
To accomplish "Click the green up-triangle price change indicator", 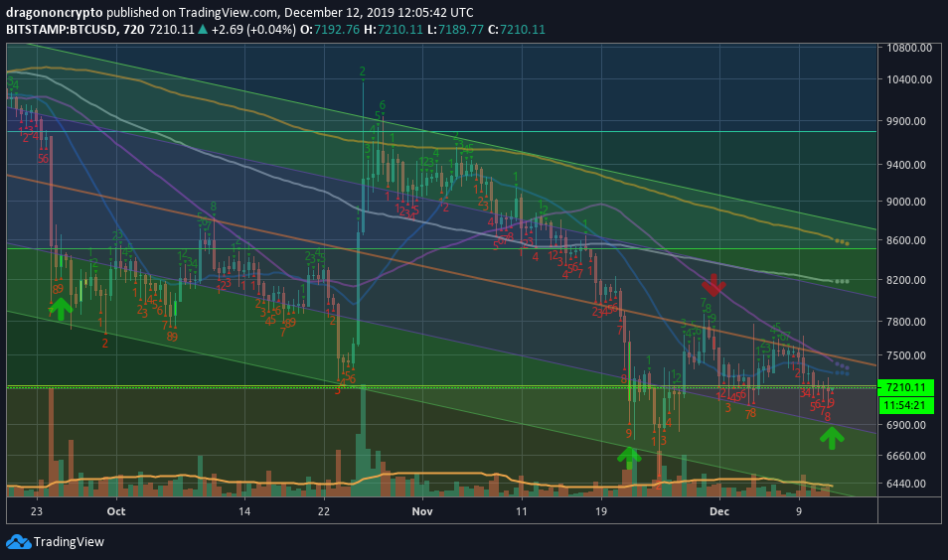I will click(203, 30).
